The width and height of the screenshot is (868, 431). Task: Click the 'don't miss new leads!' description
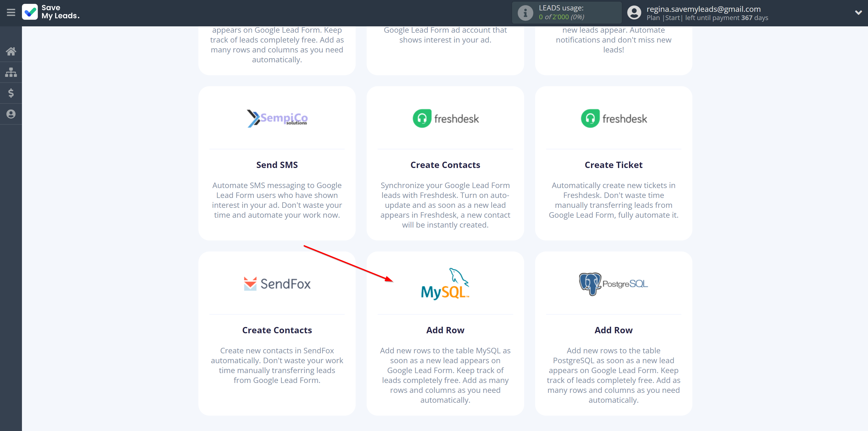(614, 40)
